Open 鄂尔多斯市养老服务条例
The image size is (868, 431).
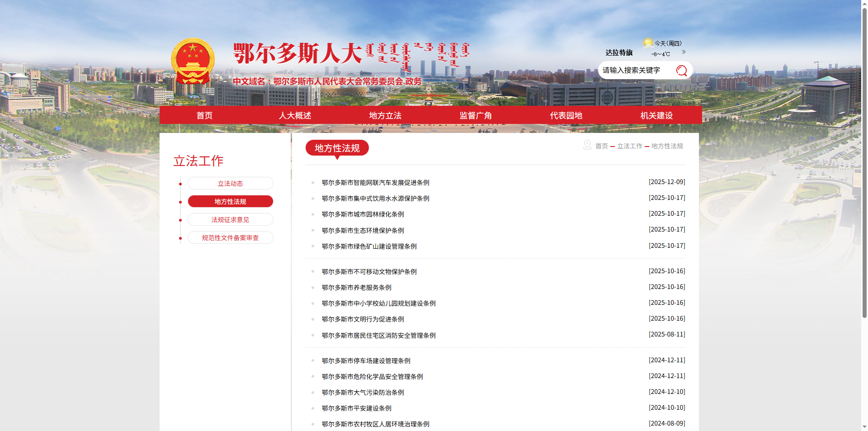click(357, 288)
